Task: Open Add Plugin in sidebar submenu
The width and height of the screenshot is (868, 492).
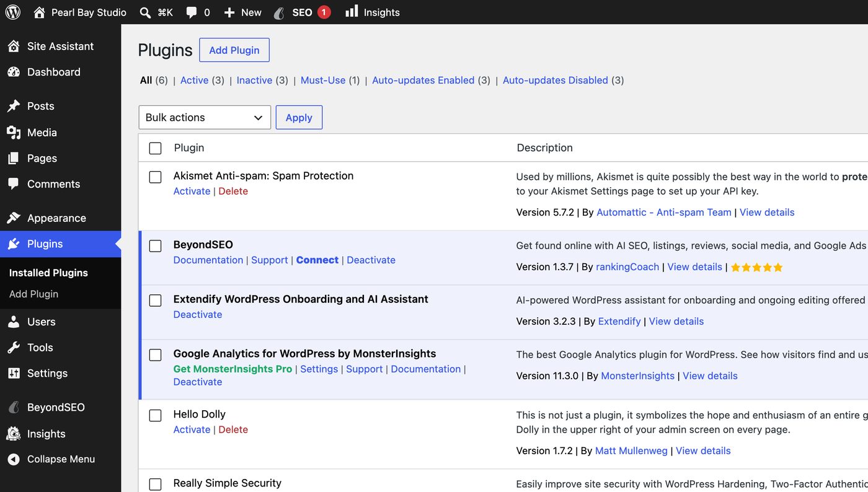Action: (x=33, y=294)
